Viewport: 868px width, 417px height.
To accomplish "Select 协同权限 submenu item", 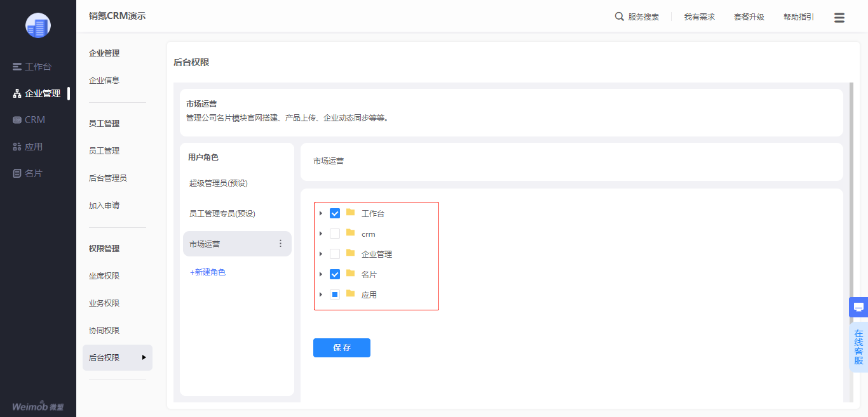I will (104, 331).
